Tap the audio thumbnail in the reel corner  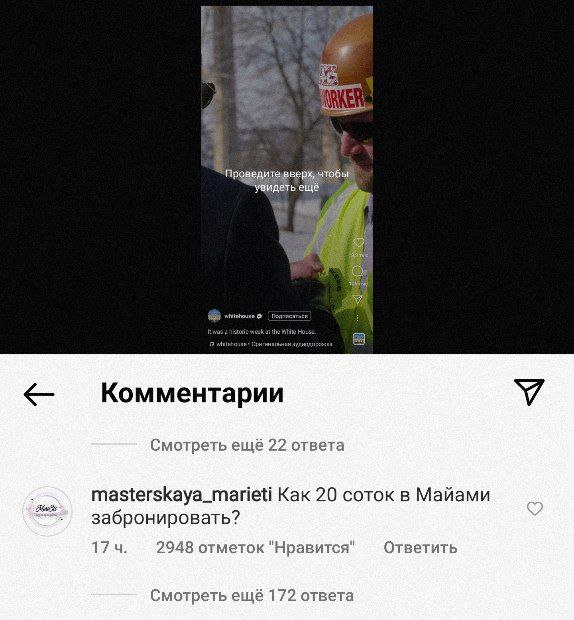click(x=359, y=339)
